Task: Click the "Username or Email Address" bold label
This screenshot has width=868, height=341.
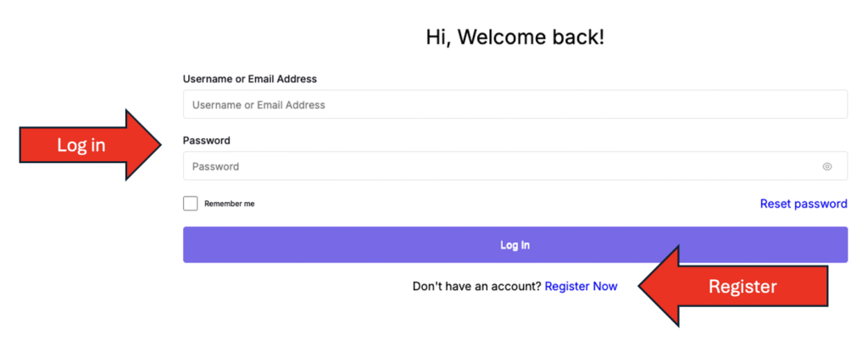Action: tap(250, 79)
